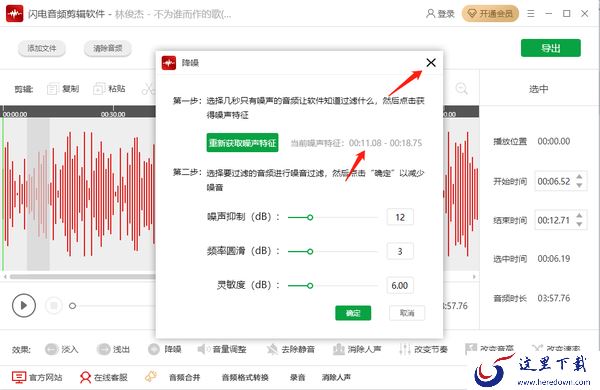Click the grey selected region in waveform
This screenshot has height=390, width=600.
pos(38,193)
